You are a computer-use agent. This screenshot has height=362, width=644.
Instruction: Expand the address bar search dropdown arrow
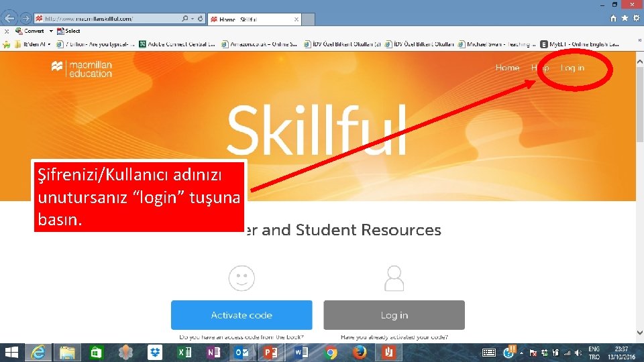point(193,19)
